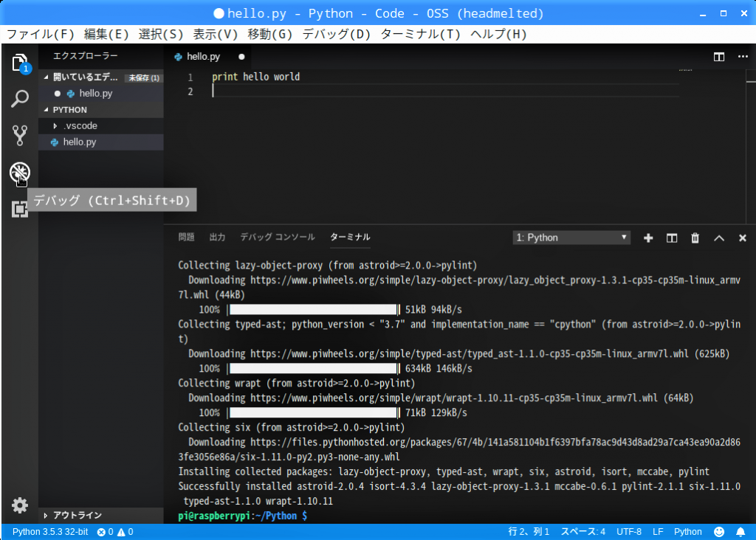Screen dimensions: 756x540
Task: Click unsaved dot on hello.py tab
Action: (241, 57)
